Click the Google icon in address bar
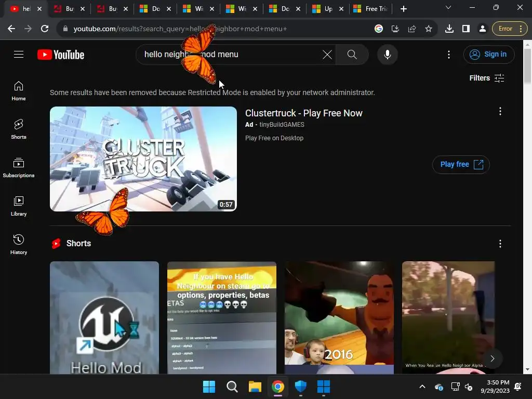 379,29
